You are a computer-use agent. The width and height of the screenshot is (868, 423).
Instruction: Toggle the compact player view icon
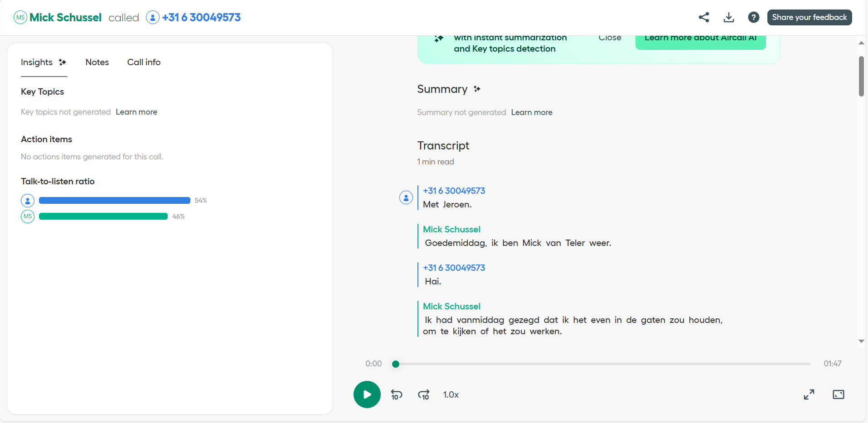[838, 394]
